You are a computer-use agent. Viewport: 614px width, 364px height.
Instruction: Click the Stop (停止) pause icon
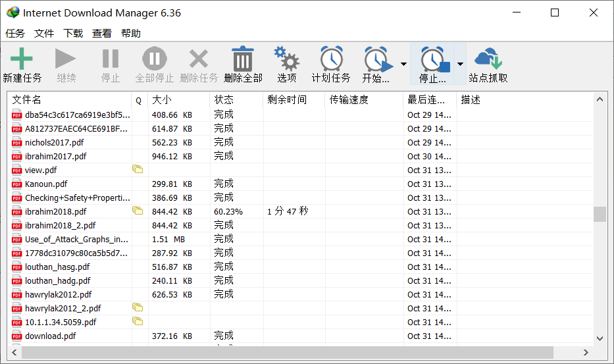(x=111, y=59)
